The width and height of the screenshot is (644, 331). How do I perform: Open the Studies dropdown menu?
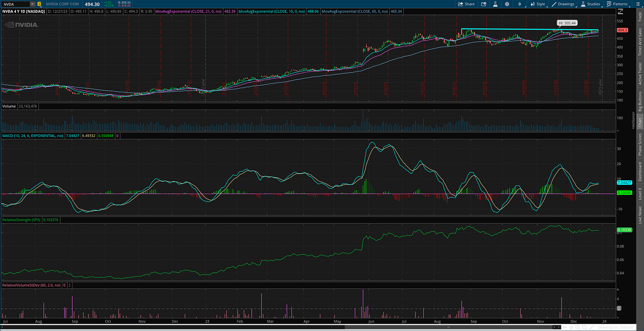[590, 4]
